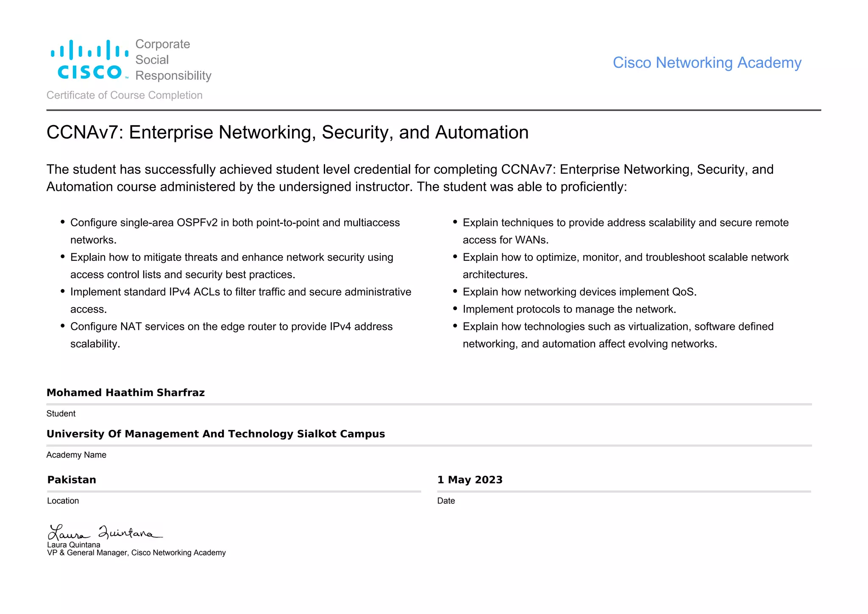Click the Cisco logo
Screen dimensions: 868x614
90,60
